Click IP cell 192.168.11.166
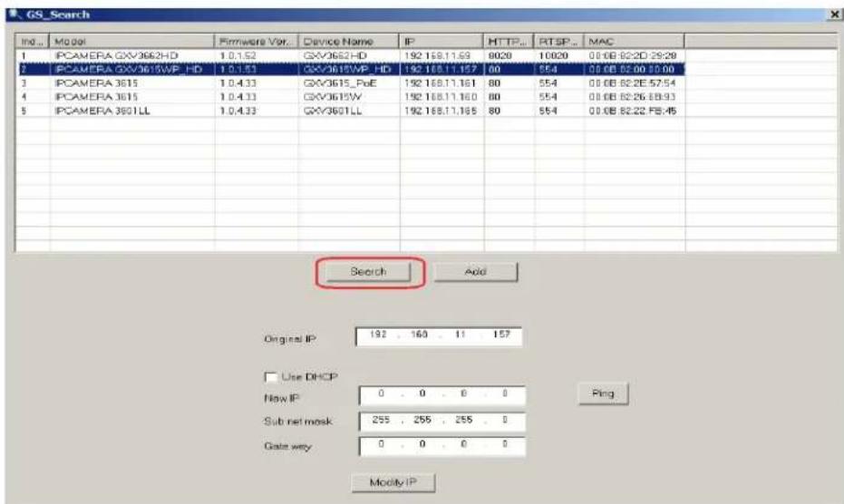The width and height of the screenshot is (844, 504). coord(441,111)
